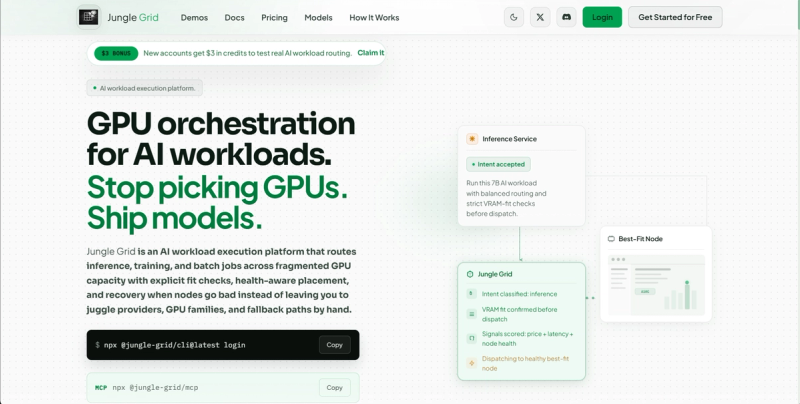Click the Best-Fit Node monitor icon
This screenshot has width=800, height=404.
[611, 239]
